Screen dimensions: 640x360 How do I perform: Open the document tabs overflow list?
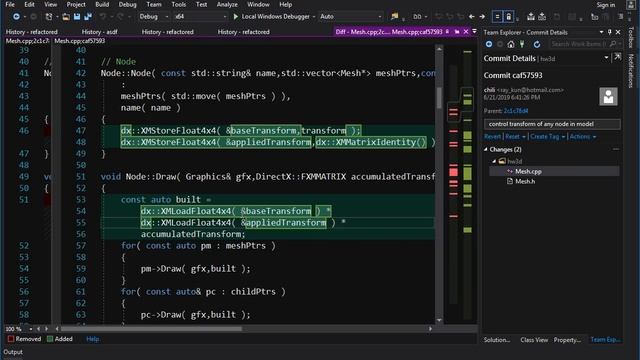click(x=474, y=31)
